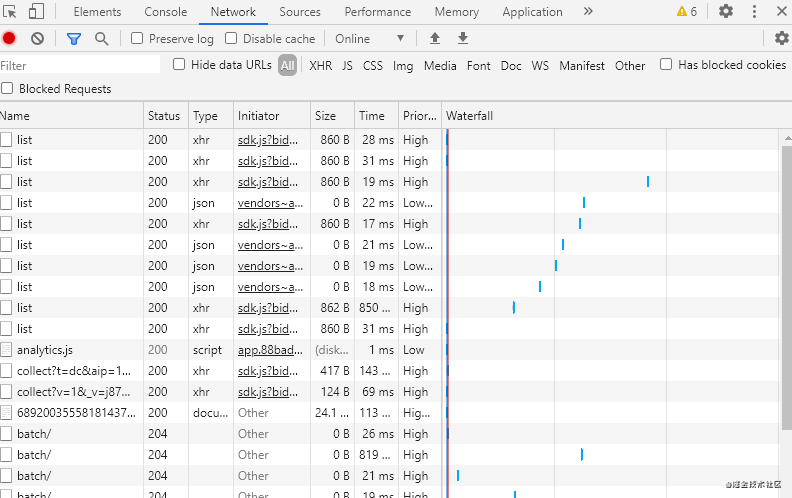Select the collect?v=1&_v=j87 request
The image size is (792, 498).
coord(73,392)
